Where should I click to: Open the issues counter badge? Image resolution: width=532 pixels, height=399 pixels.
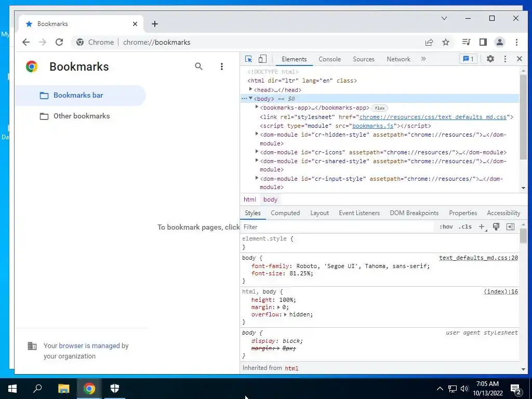[x=468, y=59]
